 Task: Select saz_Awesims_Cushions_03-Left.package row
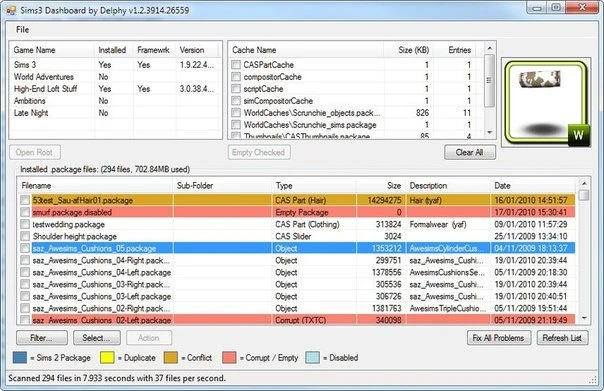click(297, 296)
